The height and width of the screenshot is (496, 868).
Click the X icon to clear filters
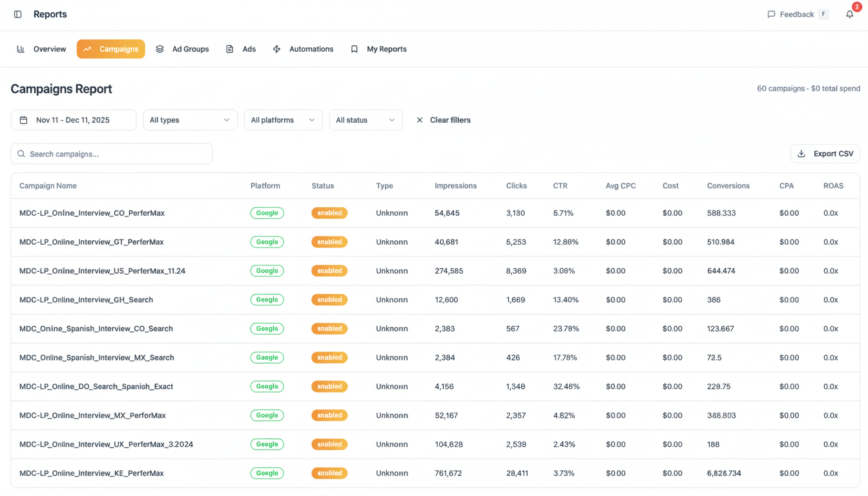(x=420, y=120)
